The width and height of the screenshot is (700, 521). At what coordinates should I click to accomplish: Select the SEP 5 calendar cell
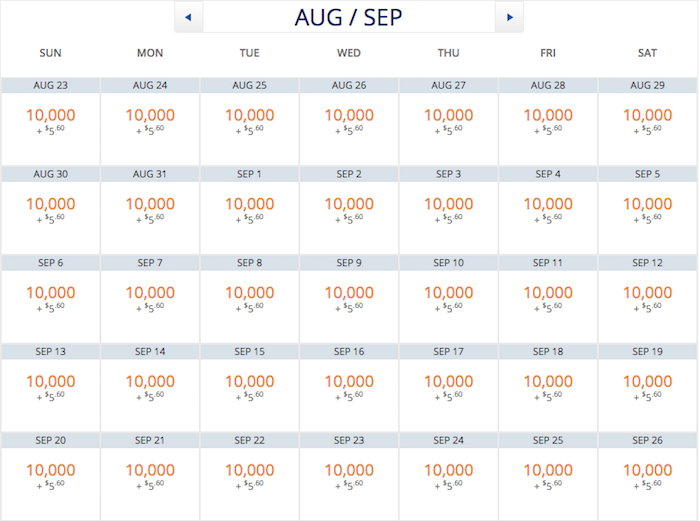647,210
